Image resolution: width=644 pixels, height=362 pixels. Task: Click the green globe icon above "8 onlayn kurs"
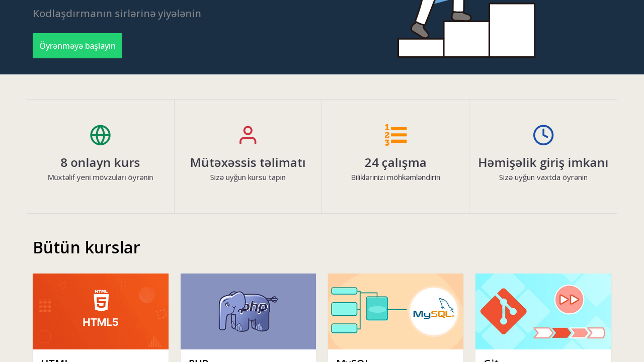(x=100, y=134)
